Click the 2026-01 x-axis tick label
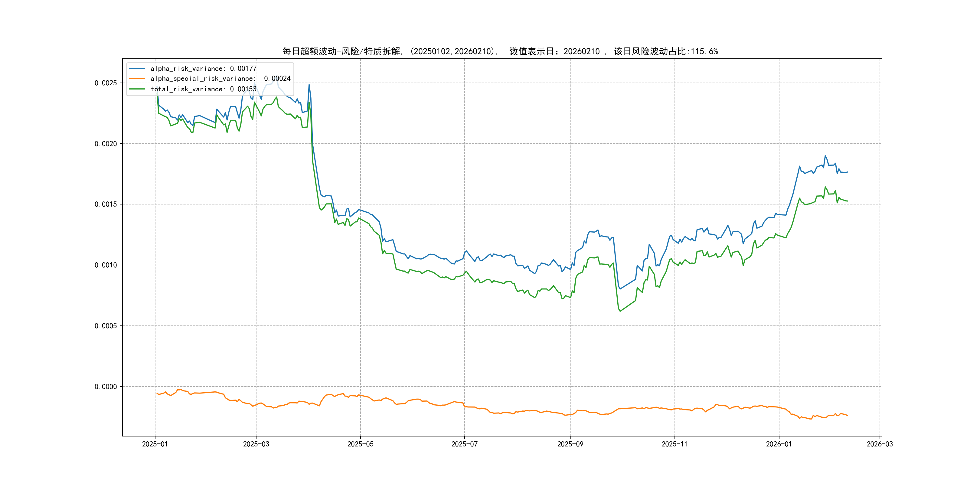This screenshot has width=980, height=490. [779, 444]
